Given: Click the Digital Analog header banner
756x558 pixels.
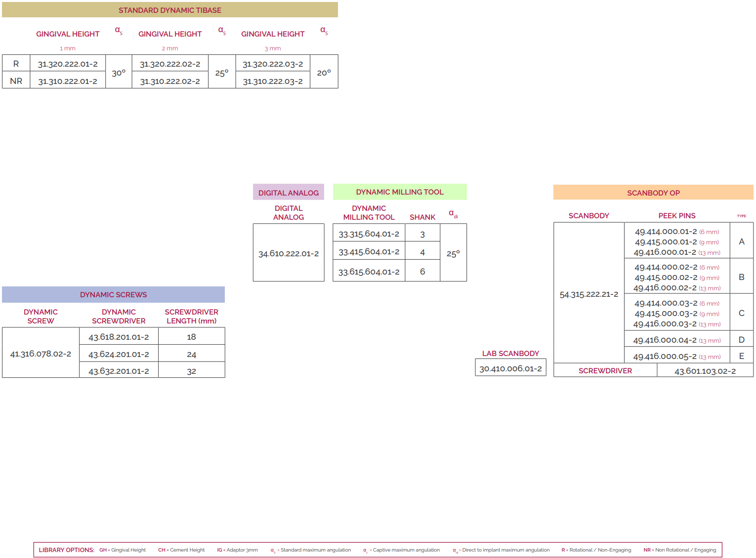Looking at the screenshot, I should [x=289, y=193].
